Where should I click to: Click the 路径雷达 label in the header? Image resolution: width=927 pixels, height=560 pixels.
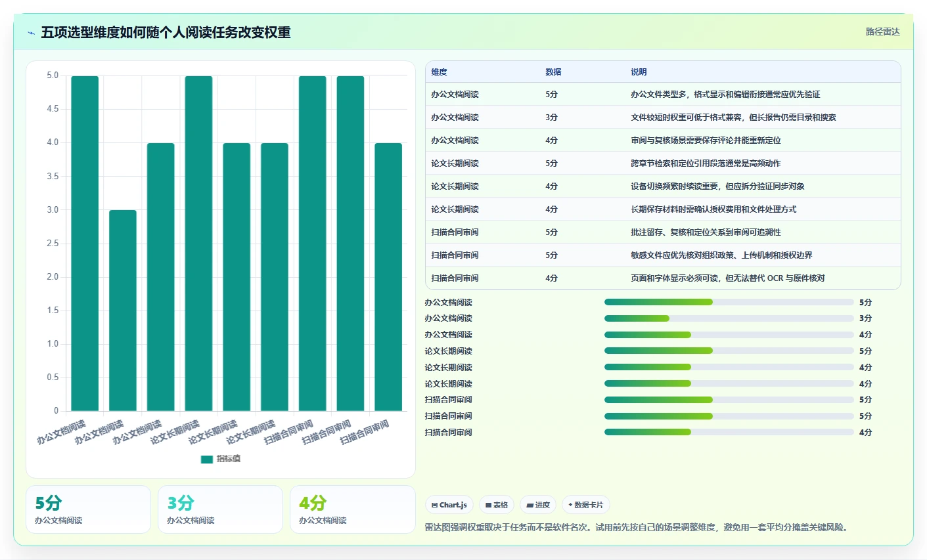[x=882, y=32]
